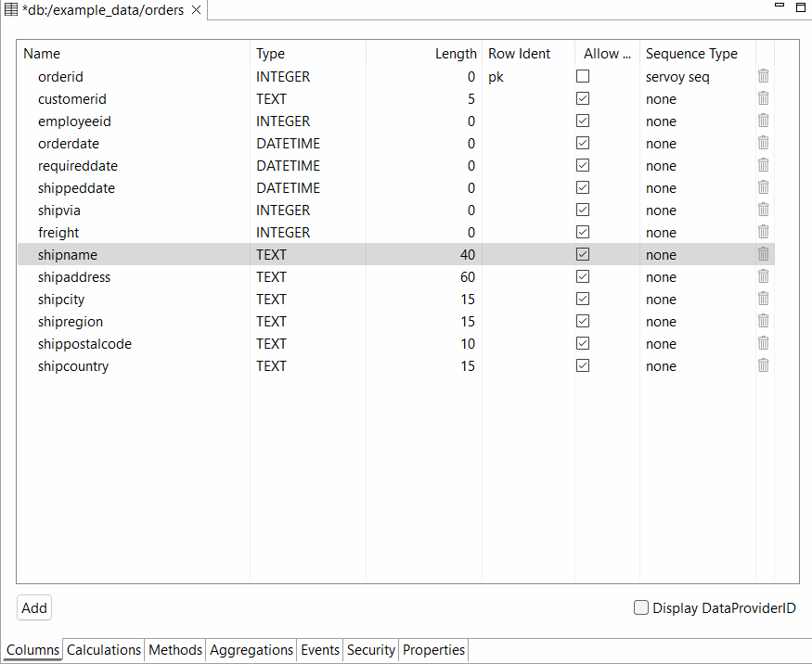The width and height of the screenshot is (812, 664).
Task: Open Type cell for shippeddate column
Action: point(306,188)
